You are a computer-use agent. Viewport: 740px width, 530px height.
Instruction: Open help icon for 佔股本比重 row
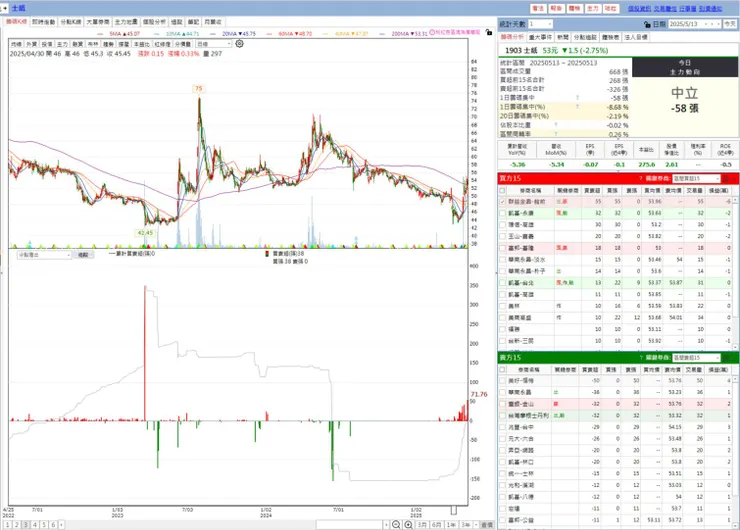coord(556,125)
